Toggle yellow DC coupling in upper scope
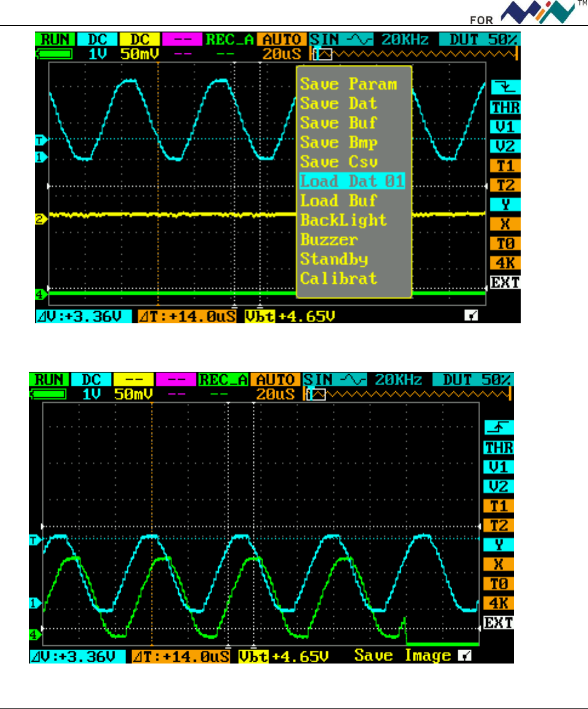Screen dimensions: 588x709 140,40
